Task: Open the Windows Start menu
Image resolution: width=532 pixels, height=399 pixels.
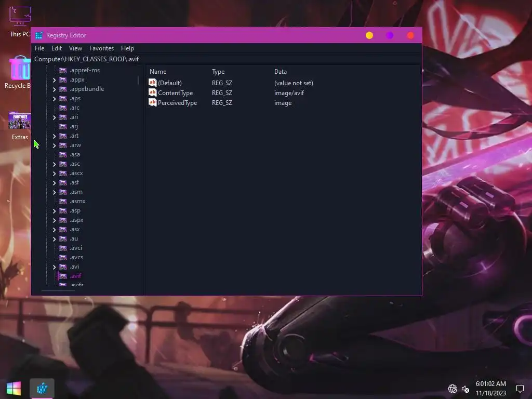Action: pyautogui.click(x=14, y=388)
